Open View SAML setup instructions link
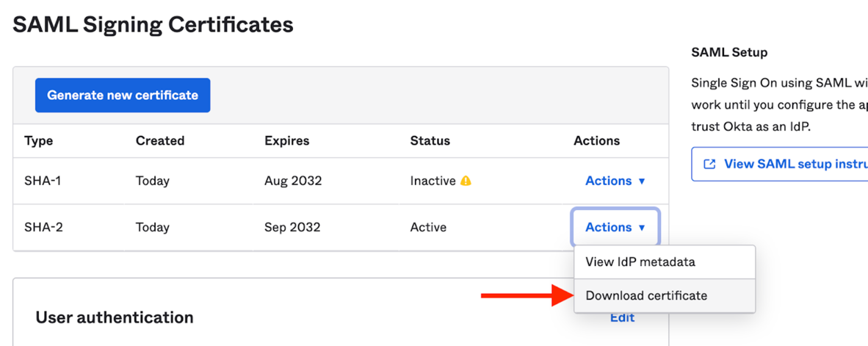This screenshot has height=346, width=868. click(x=786, y=164)
